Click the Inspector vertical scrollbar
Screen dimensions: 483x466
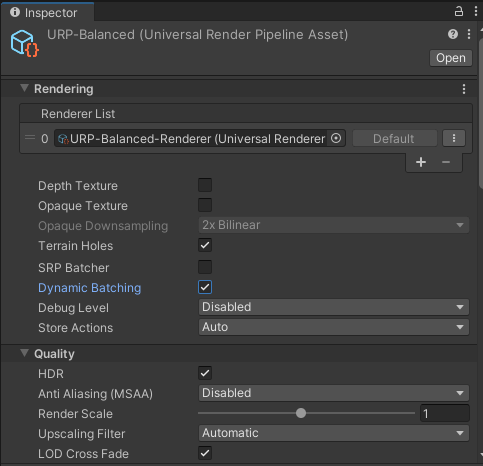click(481, 113)
